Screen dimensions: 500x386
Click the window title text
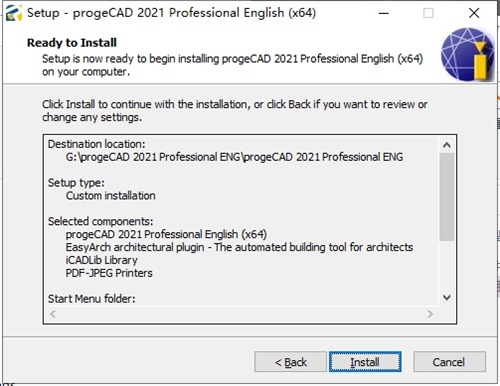pyautogui.click(x=171, y=13)
